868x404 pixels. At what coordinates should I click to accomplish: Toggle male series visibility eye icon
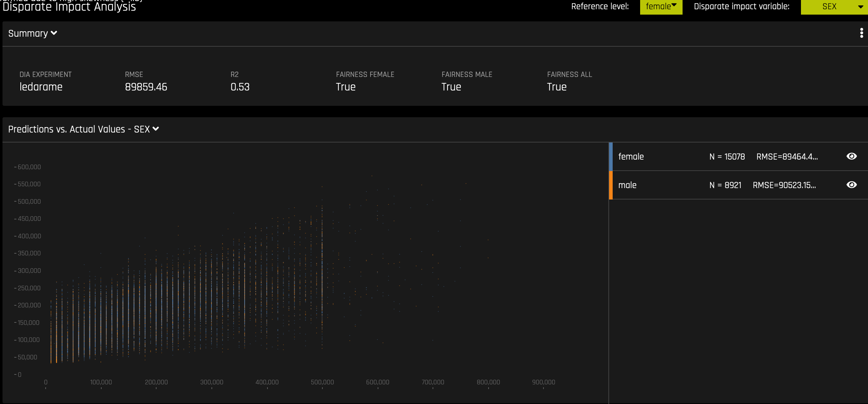click(x=852, y=185)
